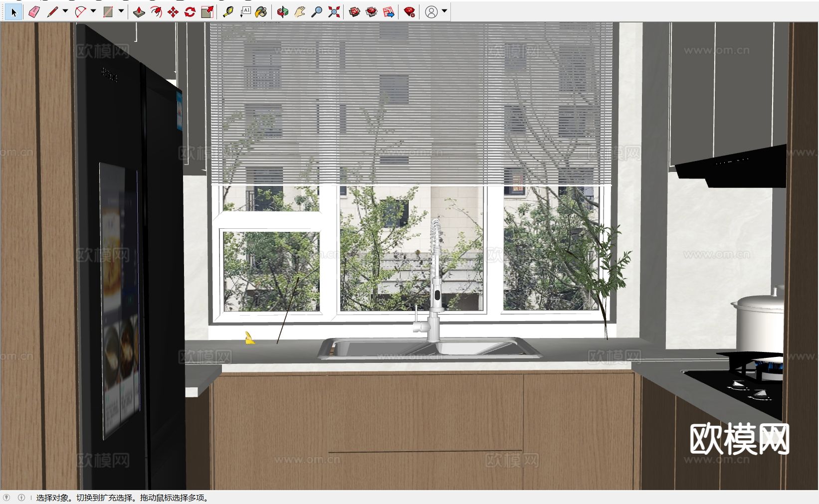Select the Orbit tool
Image resolution: width=819 pixels, height=504 pixels.
pyautogui.click(x=283, y=12)
